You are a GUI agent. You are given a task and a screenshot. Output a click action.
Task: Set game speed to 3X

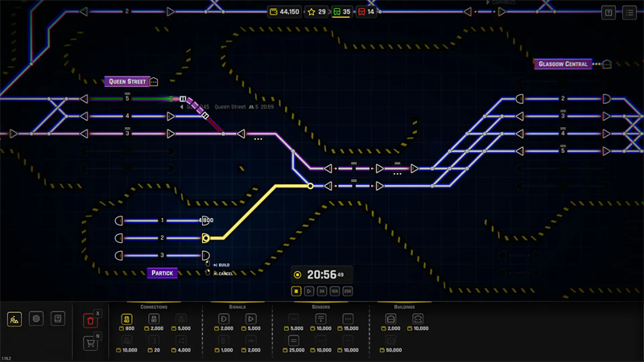click(322, 291)
